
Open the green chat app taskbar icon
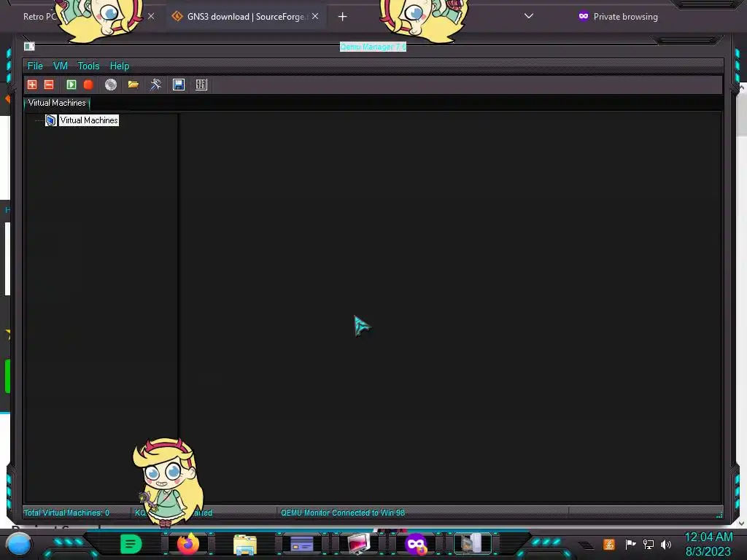tap(131, 544)
